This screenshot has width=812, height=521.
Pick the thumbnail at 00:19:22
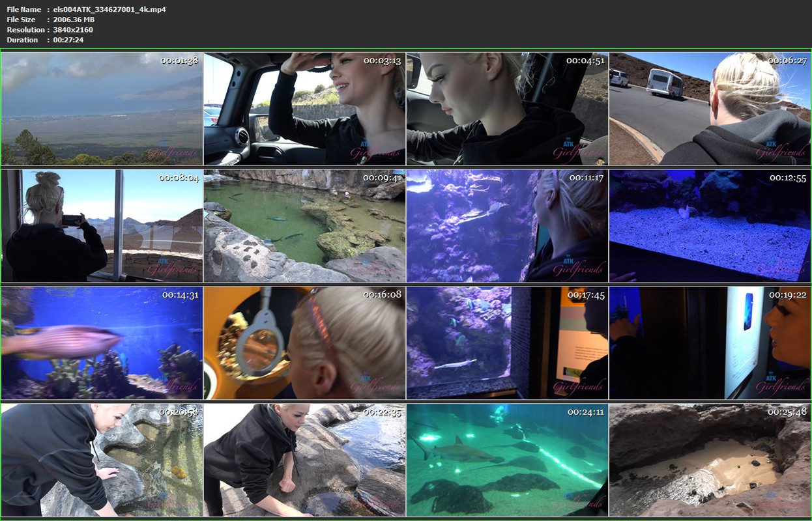(710, 343)
